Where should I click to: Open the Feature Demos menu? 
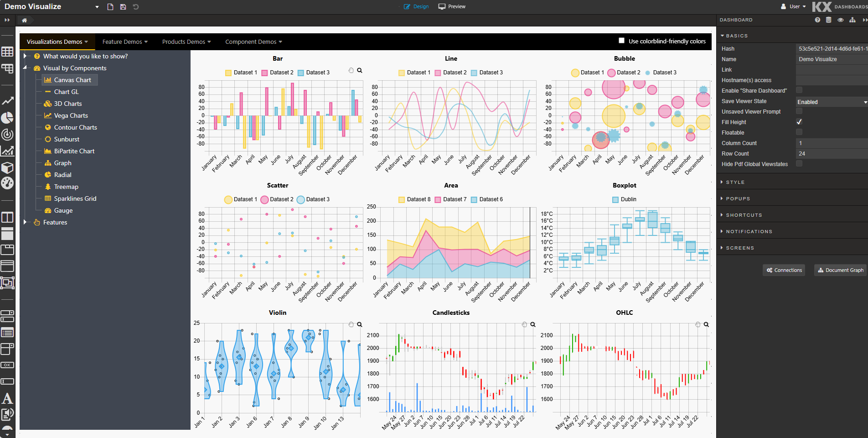coord(125,42)
